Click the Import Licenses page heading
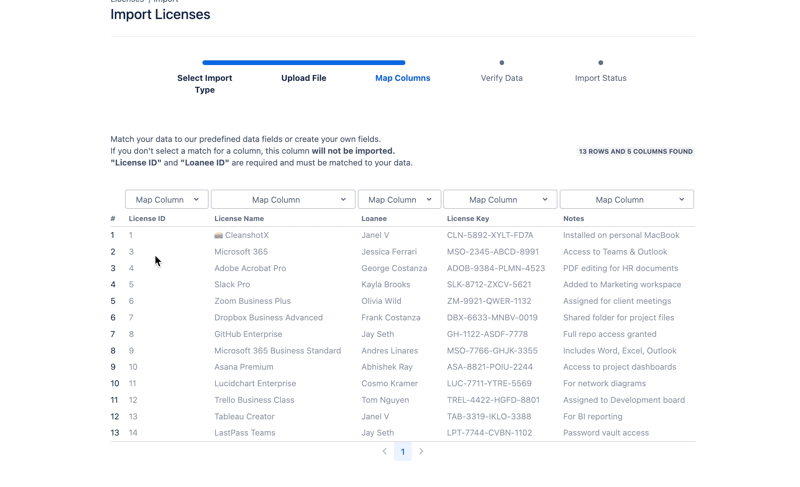Viewport: 800px width, 487px height. point(160,14)
